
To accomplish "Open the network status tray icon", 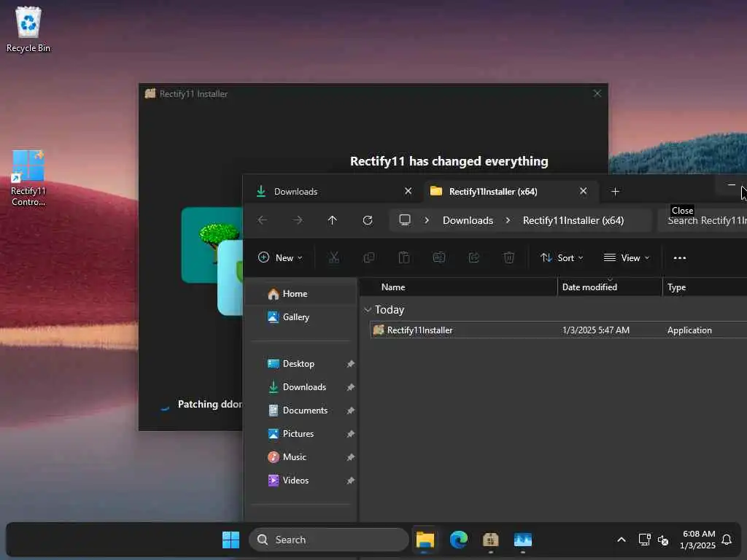I will [645, 540].
